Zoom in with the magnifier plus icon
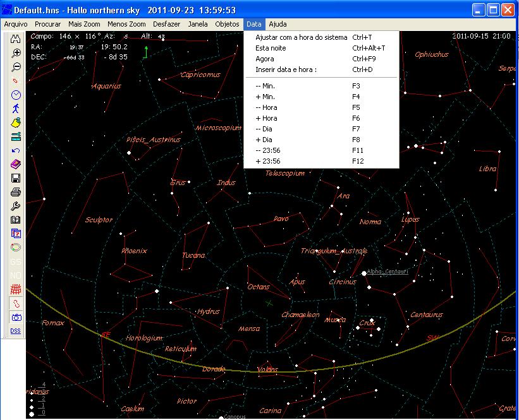The width and height of the screenshot is (519, 420). click(x=16, y=53)
